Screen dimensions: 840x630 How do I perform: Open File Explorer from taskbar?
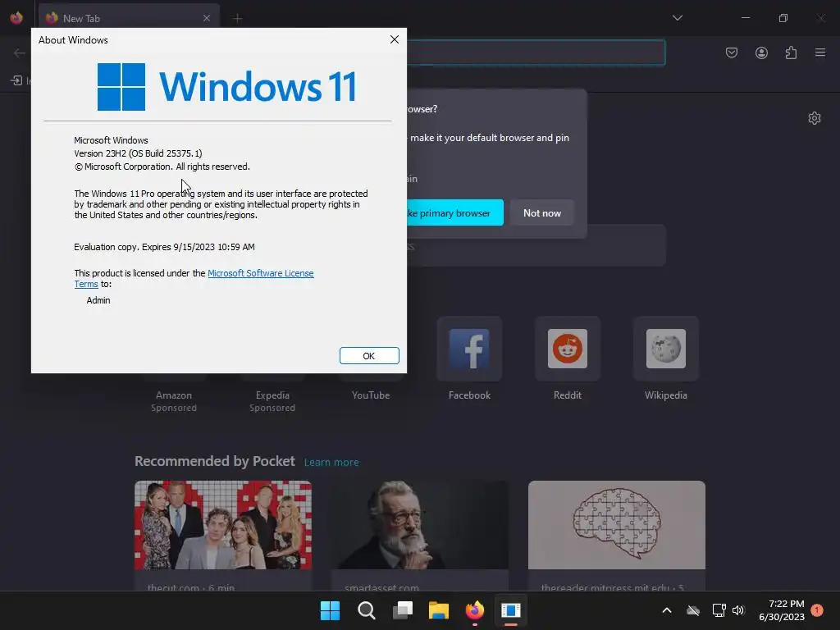point(439,610)
